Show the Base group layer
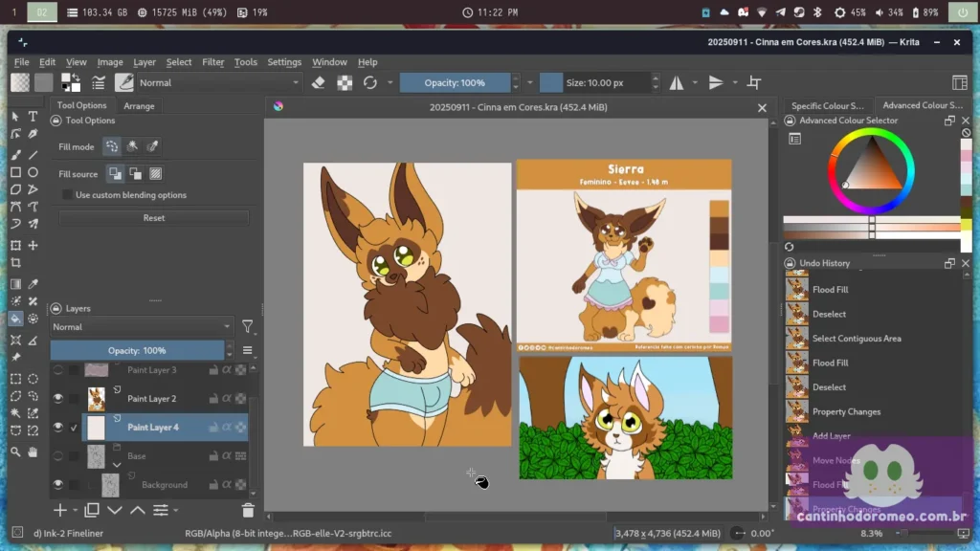 click(x=57, y=456)
